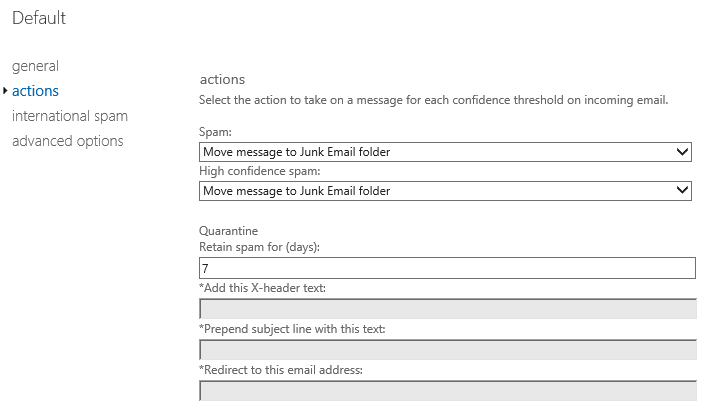The width and height of the screenshot is (706, 410).
Task: Click the High confidence spam chevron arrow
Action: (683, 190)
